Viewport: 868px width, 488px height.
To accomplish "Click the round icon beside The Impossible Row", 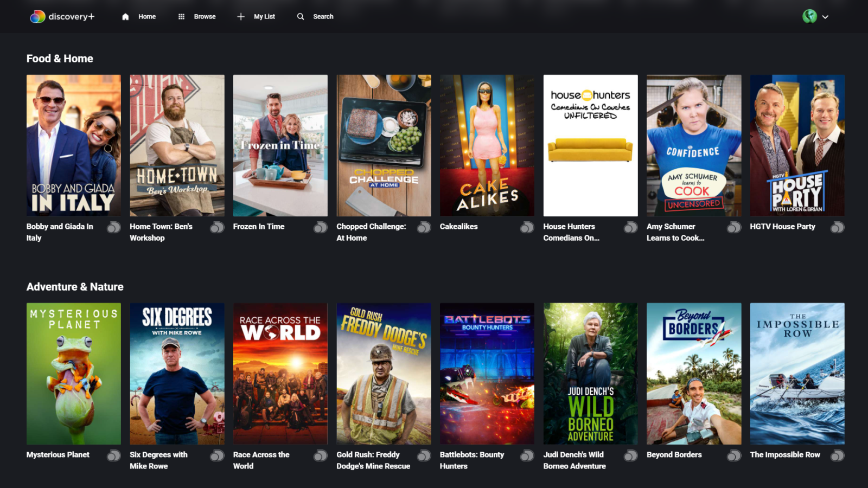I will (838, 455).
